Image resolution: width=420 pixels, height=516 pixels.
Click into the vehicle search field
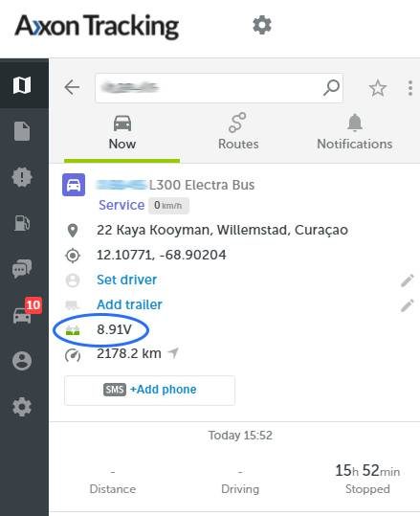click(209, 88)
